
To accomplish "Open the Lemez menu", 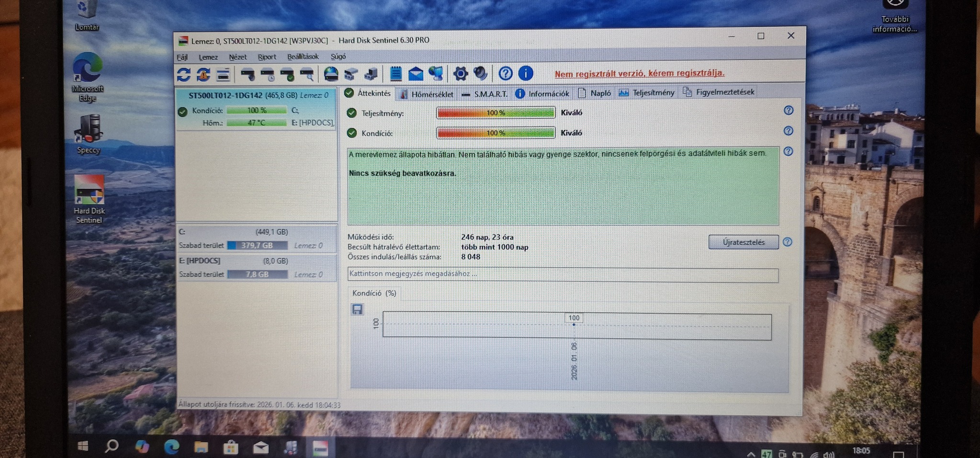I will point(208,57).
